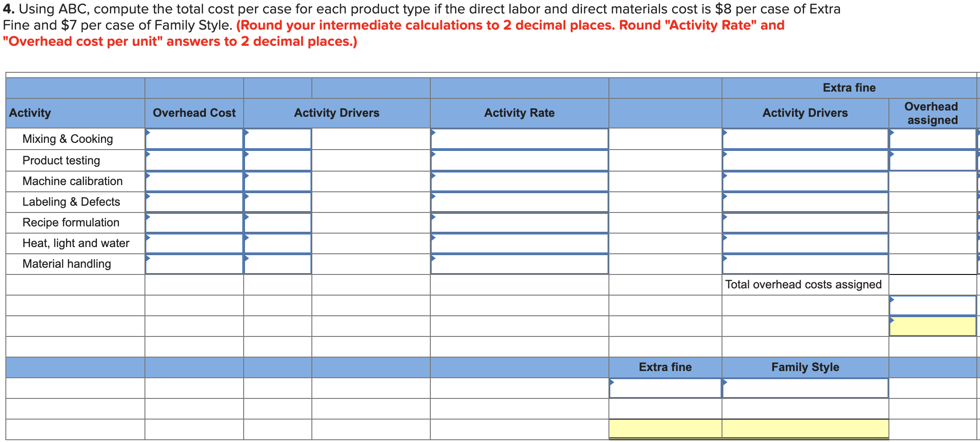
Task: Select the Activity Rate field for Machine calibration
Action: click(x=519, y=181)
